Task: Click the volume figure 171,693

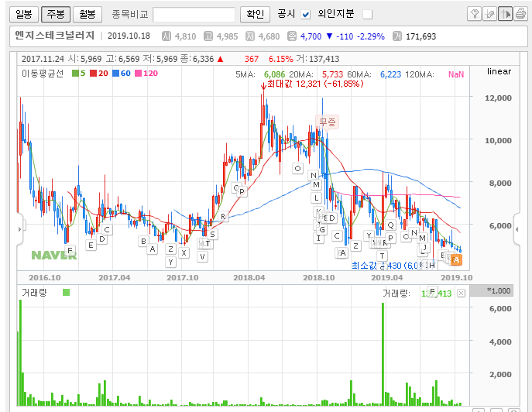Action: click(x=421, y=36)
